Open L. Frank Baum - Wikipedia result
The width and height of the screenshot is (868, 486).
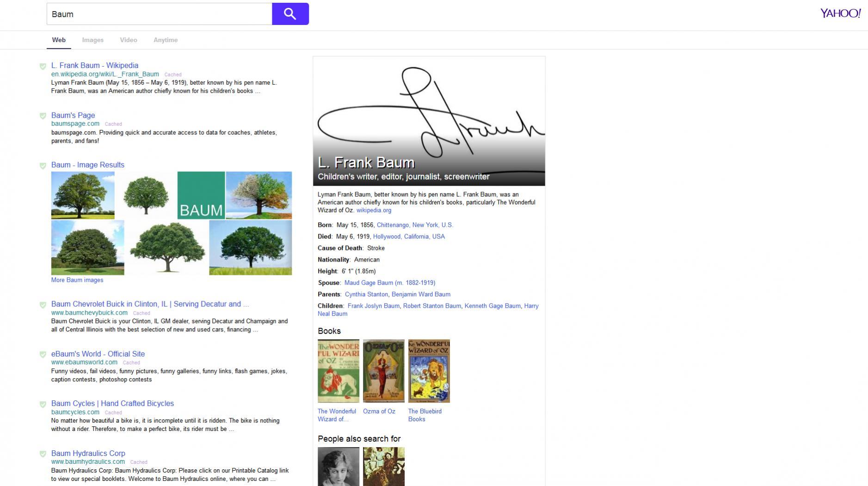coord(95,65)
